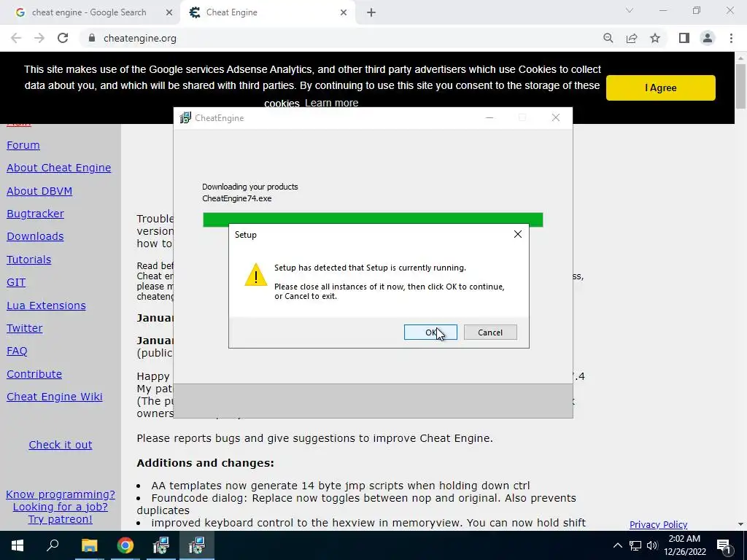
Task: Close the CheatEngine installer window
Action: [x=555, y=117]
